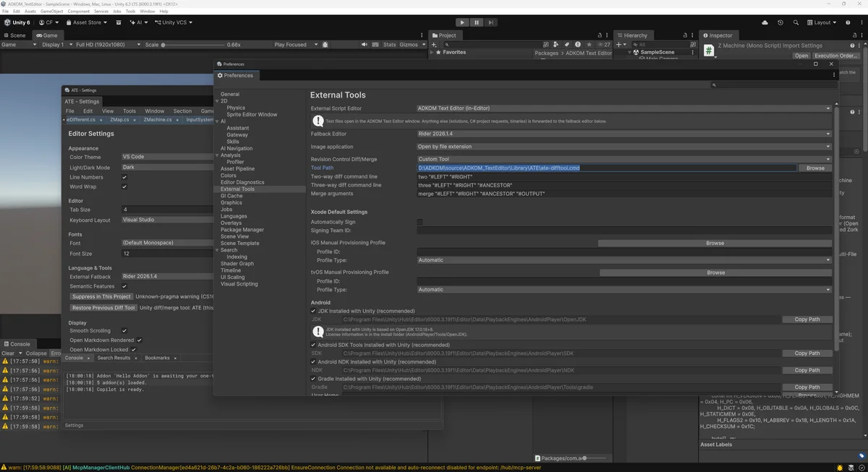Open the GameObject menu in Unity menu bar
868x472 pixels.
51,12
